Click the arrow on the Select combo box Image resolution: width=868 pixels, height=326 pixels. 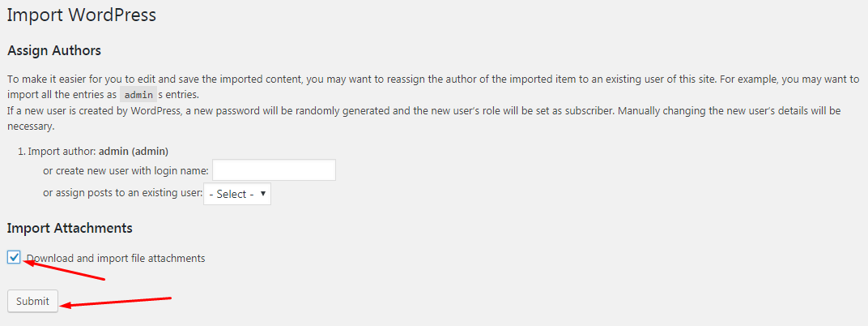coord(264,195)
